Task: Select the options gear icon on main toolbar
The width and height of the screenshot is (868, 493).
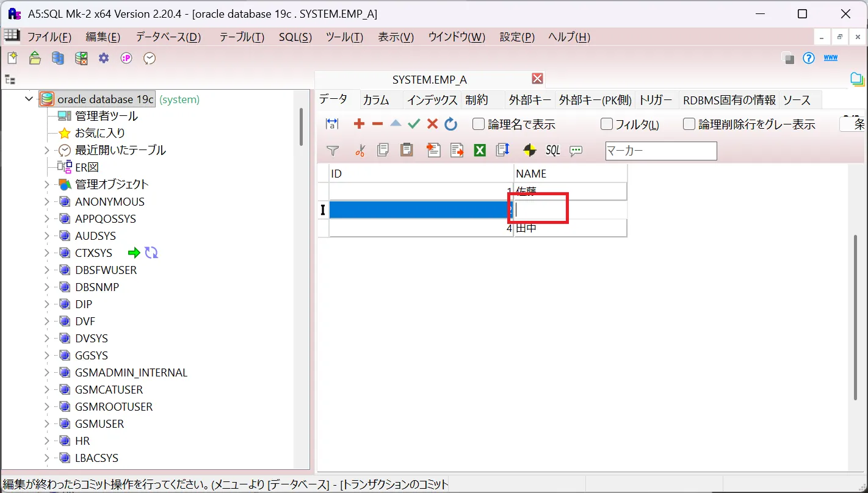Action: pyautogui.click(x=103, y=57)
